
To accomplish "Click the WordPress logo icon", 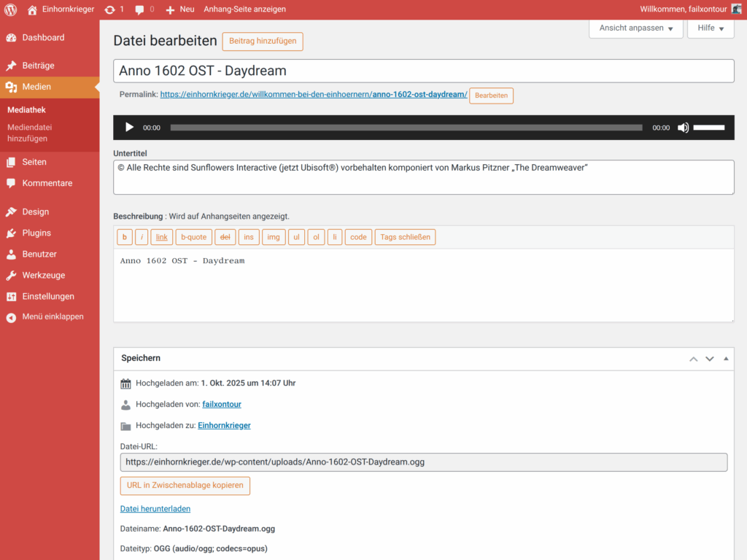I will [10, 9].
